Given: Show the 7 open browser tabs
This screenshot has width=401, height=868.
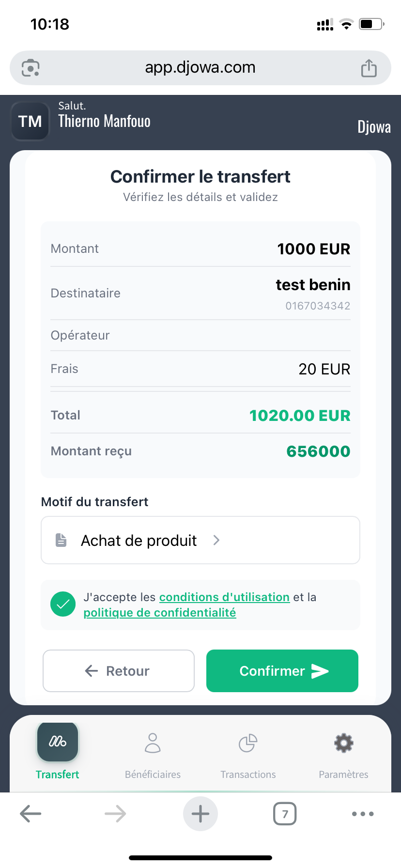Looking at the screenshot, I should coord(285,814).
